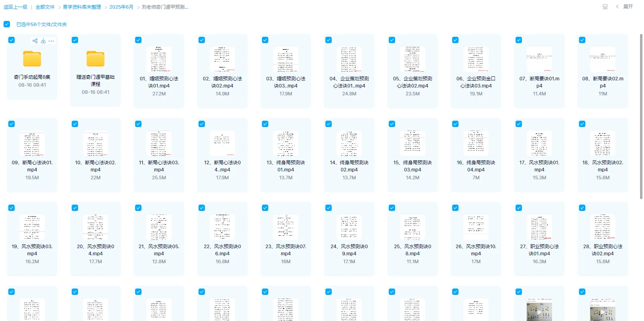Viewport: 644px width, 321px height.
Task: Select file name 27、职业预测心法诀01.mp4
Action: click(x=539, y=250)
